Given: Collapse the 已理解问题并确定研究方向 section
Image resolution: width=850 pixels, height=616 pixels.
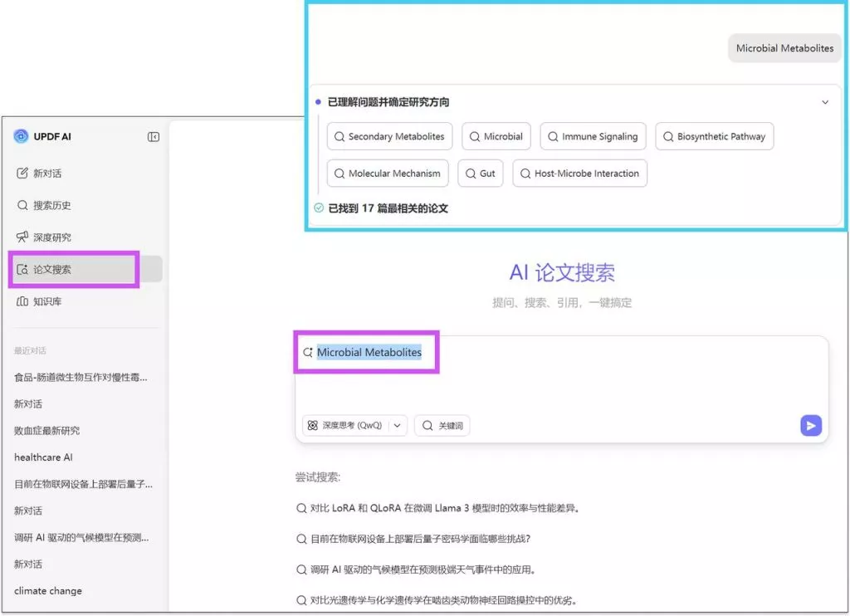Looking at the screenshot, I should pyautogui.click(x=825, y=101).
